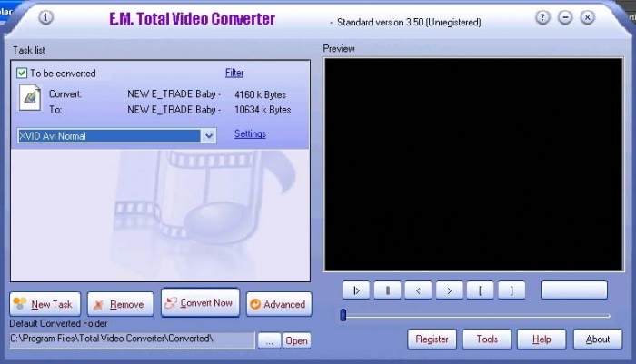636x364 pixels.
Task: Set the end mark with right bracket
Action: point(512,290)
